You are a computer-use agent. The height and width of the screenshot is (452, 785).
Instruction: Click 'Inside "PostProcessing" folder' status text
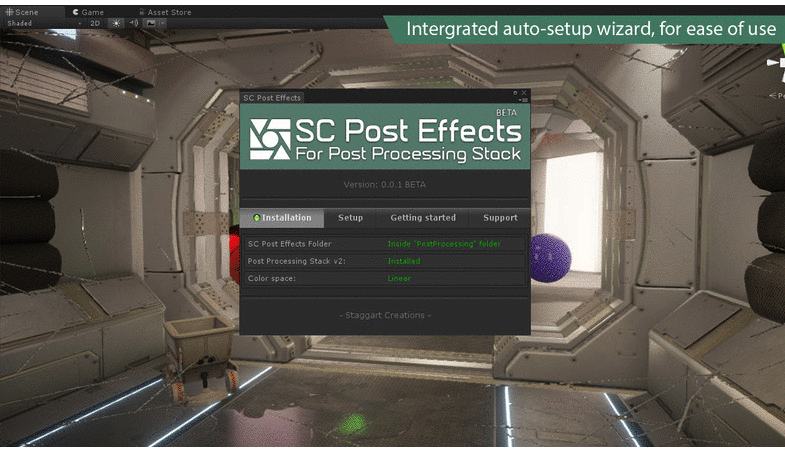(x=444, y=244)
